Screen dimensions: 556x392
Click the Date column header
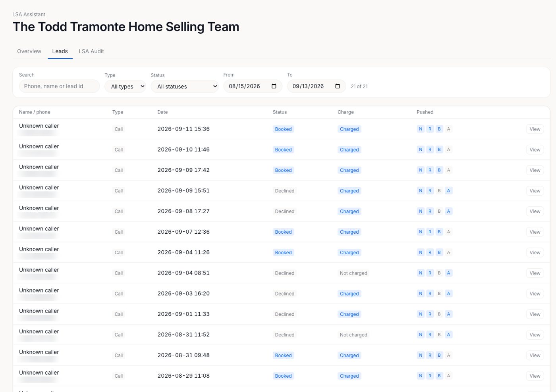(x=162, y=112)
